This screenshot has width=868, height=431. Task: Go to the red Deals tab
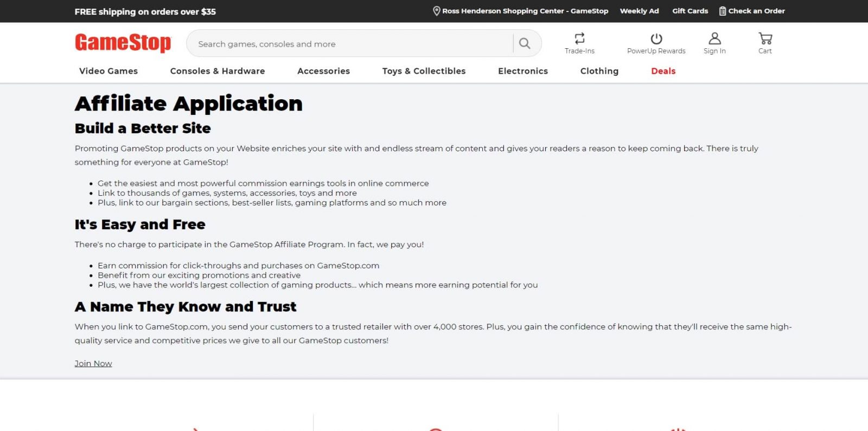click(663, 71)
